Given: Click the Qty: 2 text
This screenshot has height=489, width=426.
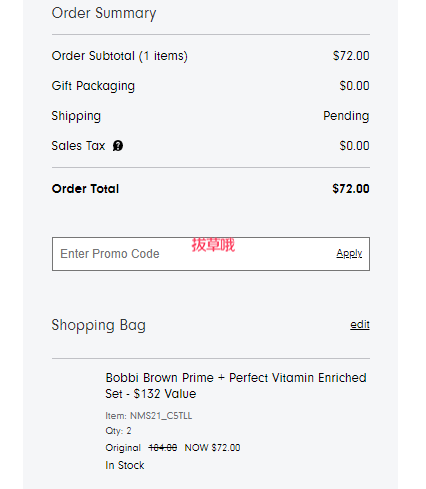Looking at the screenshot, I should coord(118,431).
